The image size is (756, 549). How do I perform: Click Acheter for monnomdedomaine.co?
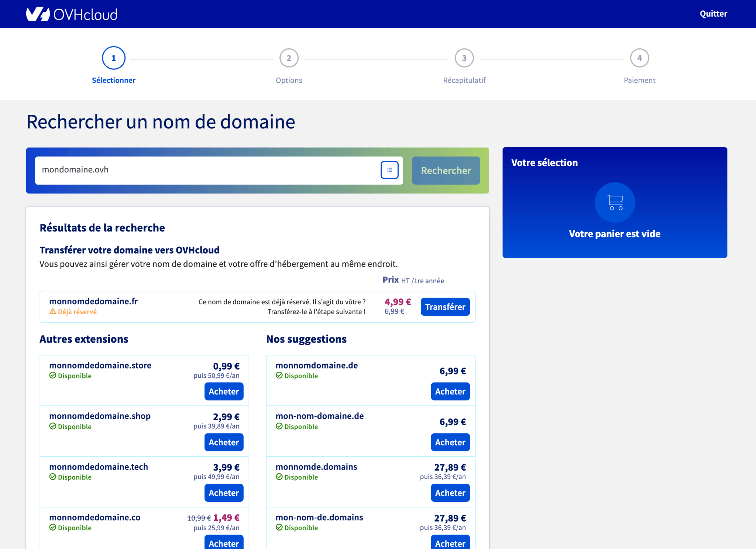click(x=224, y=543)
